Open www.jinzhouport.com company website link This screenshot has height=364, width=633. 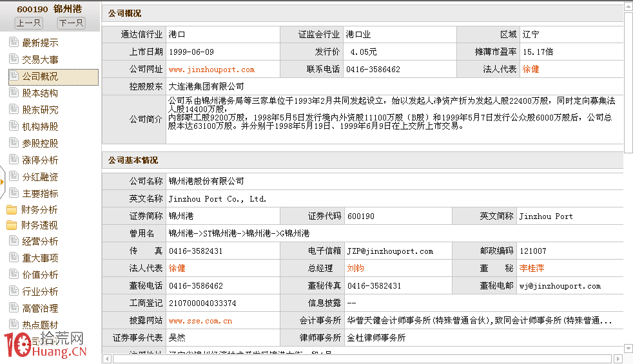(x=211, y=70)
